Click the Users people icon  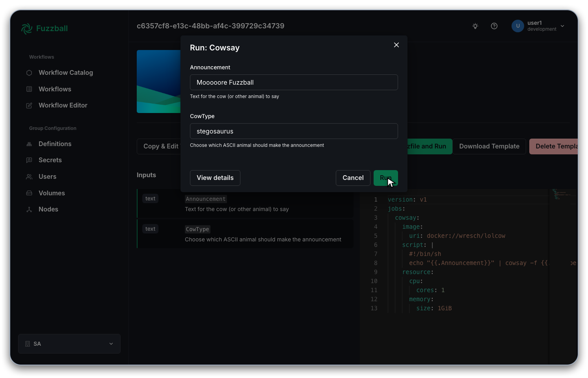[29, 177]
